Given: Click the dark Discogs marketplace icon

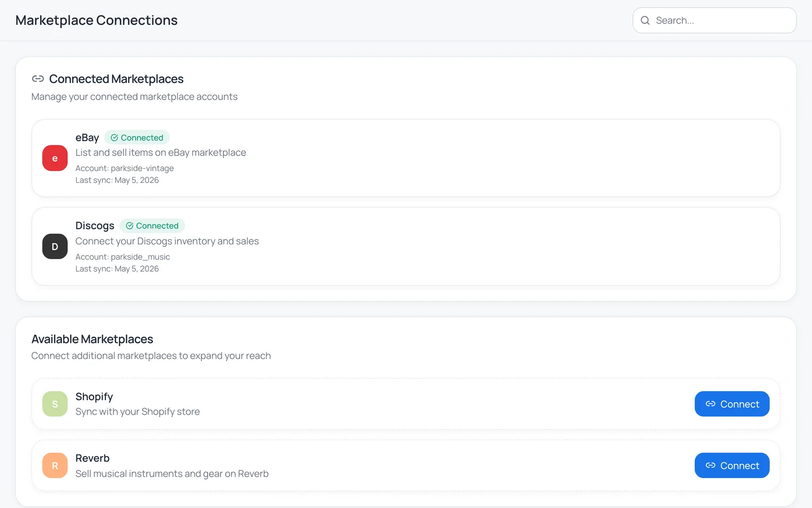Looking at the screenshot, I should 55,247.
